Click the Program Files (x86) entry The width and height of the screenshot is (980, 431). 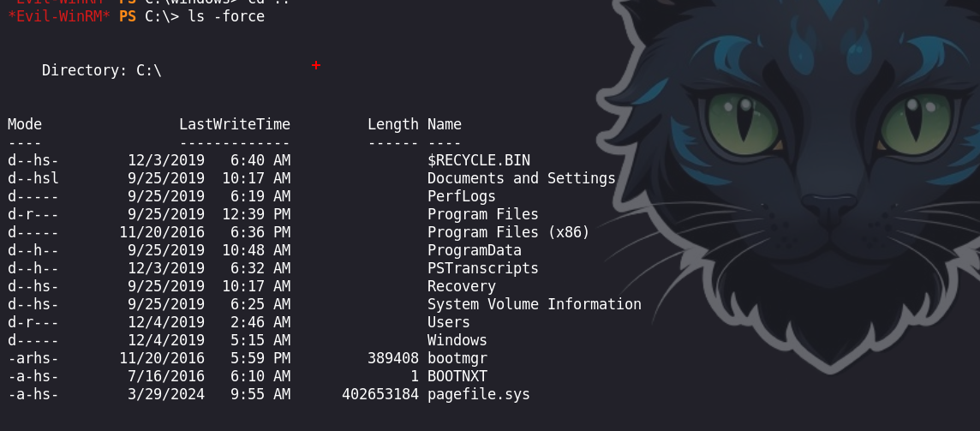tap(509, 232)
